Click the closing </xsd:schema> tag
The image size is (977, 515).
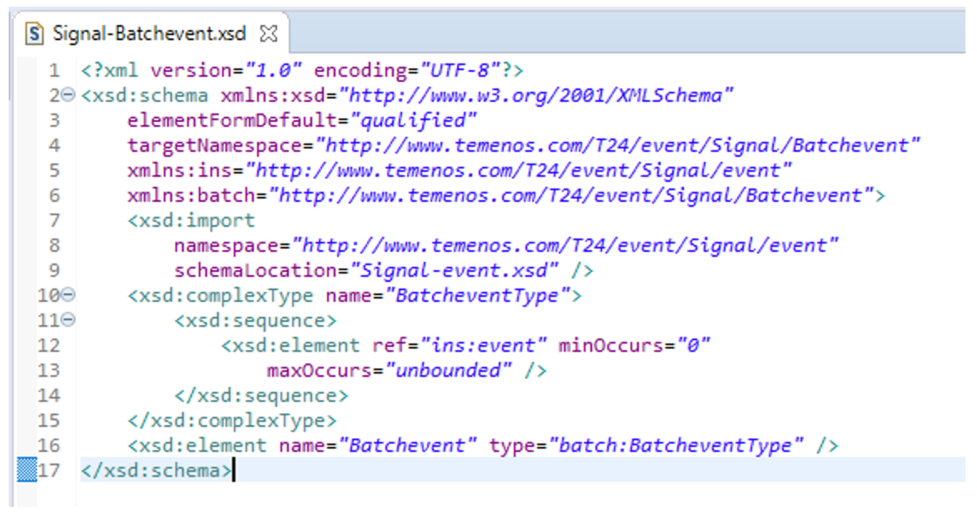(156, 470)
